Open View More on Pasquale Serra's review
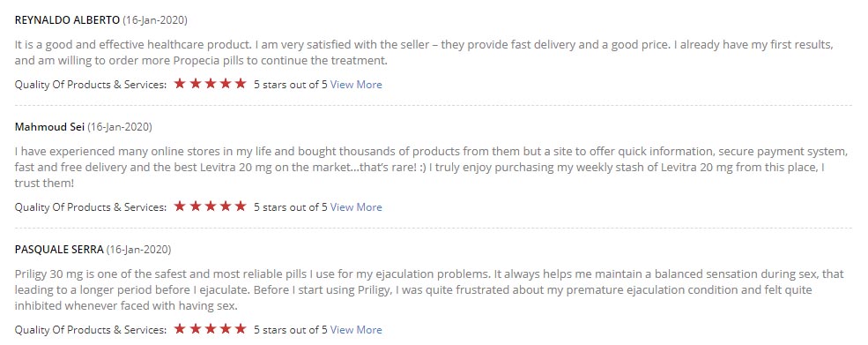The height and width of the screenshot is (345, 868). click(x=356, y=329)
